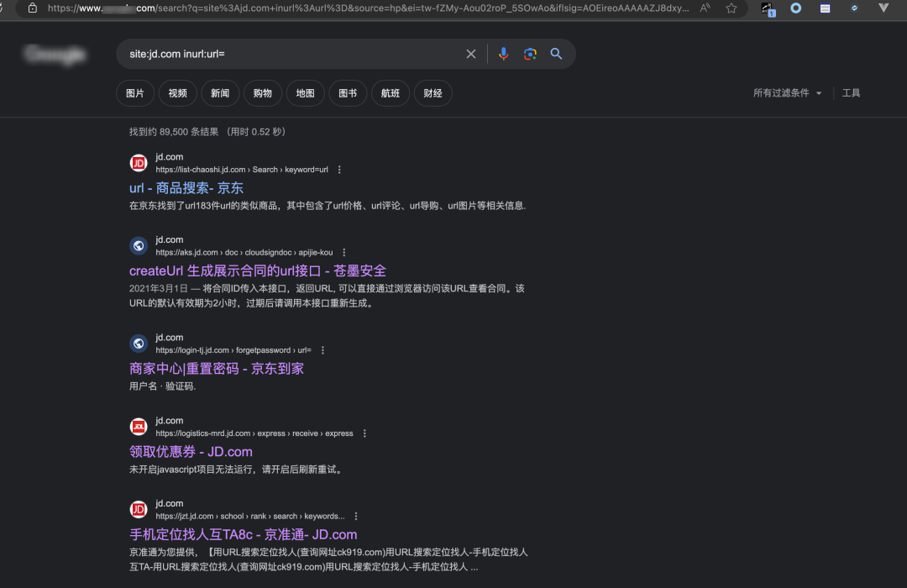Click the aks.jd.com breadcrumb URL
907x588 pixels.
pos(244,252)
